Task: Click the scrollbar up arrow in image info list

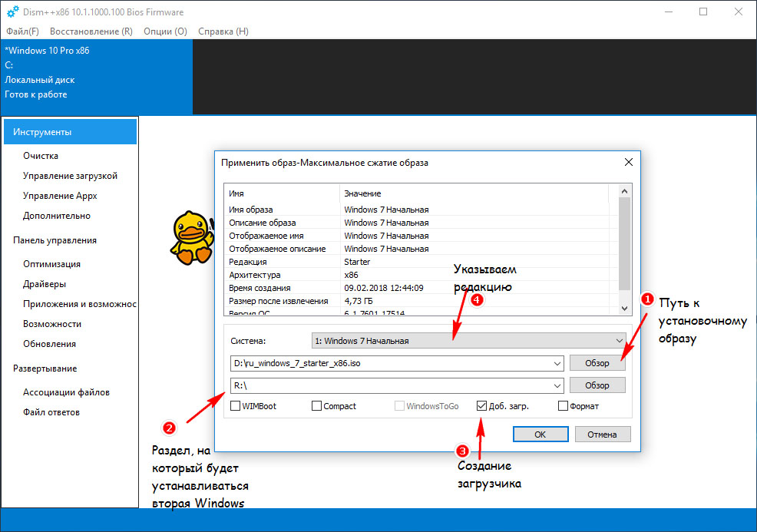Action: pos(624,191)
